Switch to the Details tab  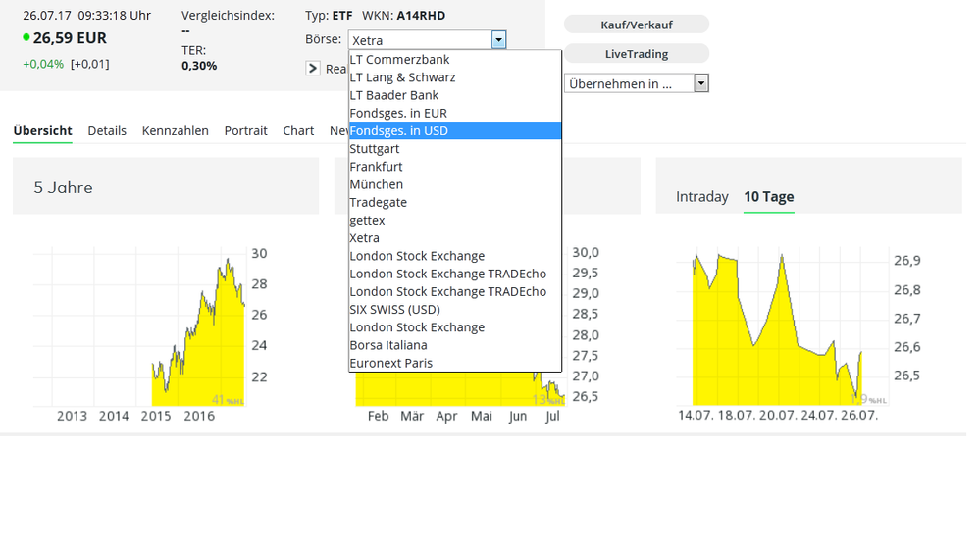click(107, 130)
